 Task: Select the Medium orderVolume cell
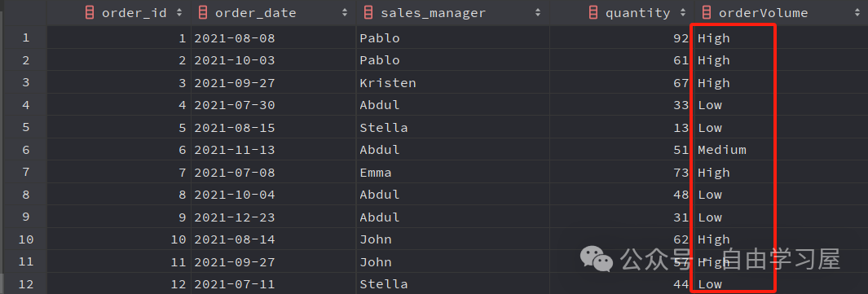point(781,150)
